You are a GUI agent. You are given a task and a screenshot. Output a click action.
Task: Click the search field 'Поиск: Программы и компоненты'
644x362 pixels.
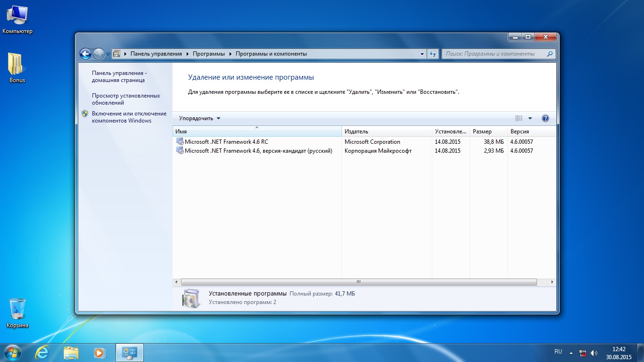click(494, 54)
